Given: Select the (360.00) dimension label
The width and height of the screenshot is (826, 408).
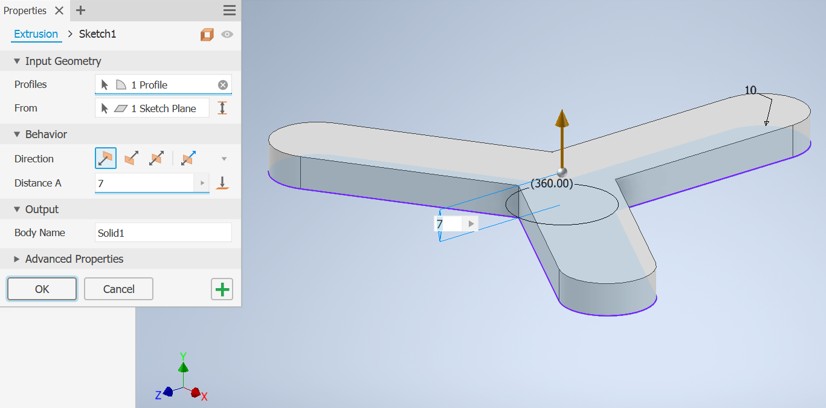Looking at the screenshot, I should pyautogui.click(x=552, y=184).
